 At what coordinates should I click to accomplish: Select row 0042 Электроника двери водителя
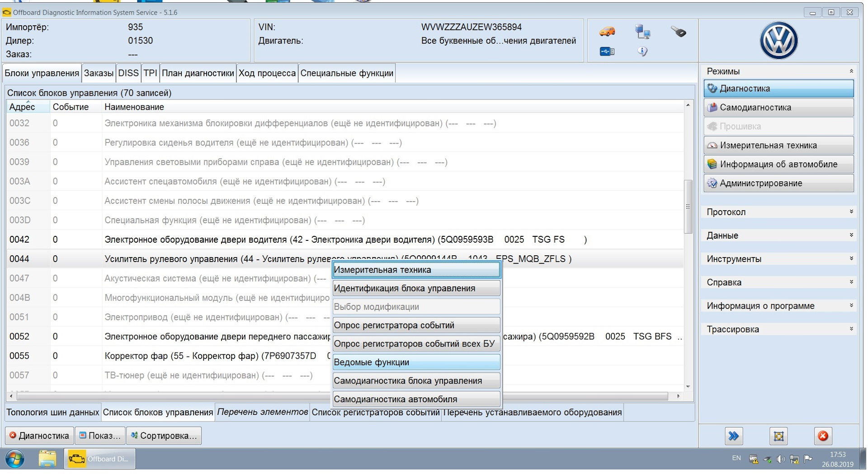(344, 239)
